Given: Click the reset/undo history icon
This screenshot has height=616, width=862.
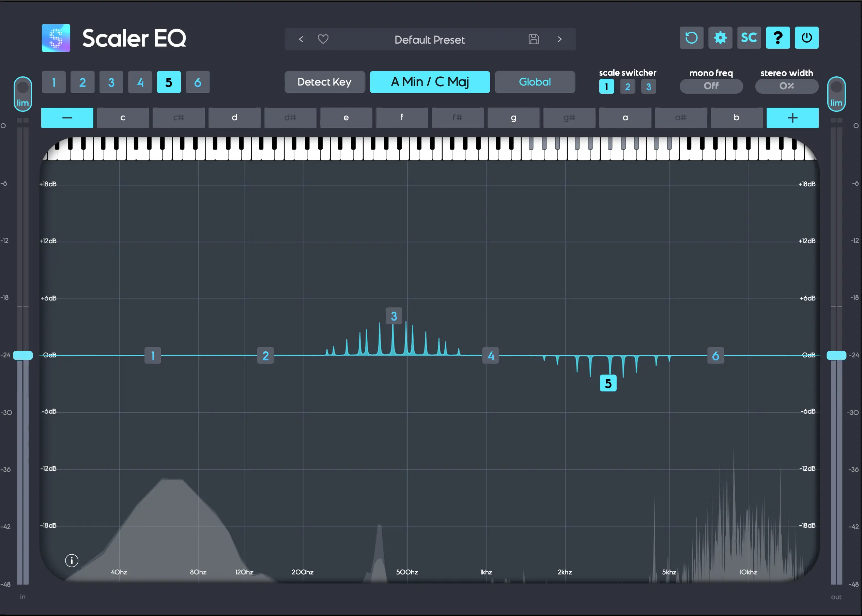Looking at the screenshot, I should [x=691, y=37].
